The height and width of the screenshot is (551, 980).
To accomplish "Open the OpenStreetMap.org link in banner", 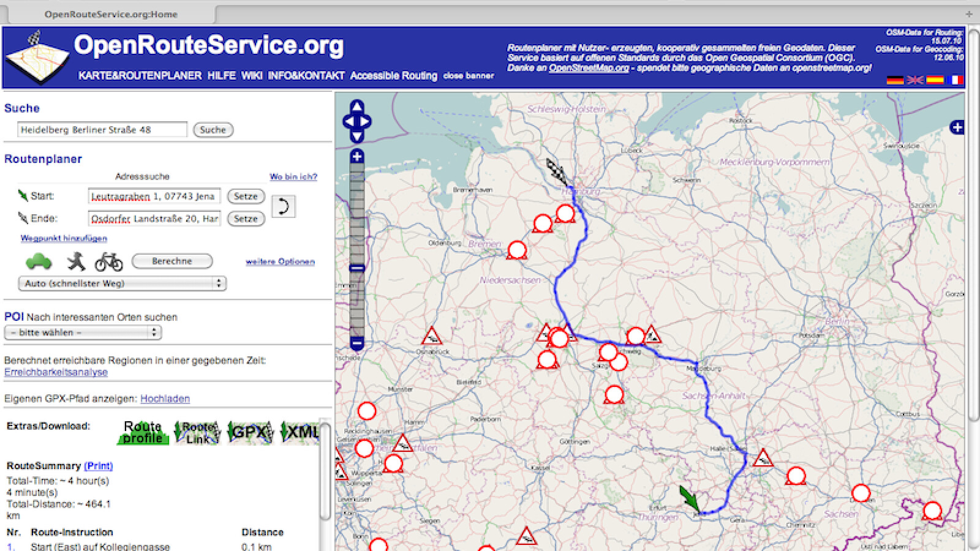I will point(589,68).
